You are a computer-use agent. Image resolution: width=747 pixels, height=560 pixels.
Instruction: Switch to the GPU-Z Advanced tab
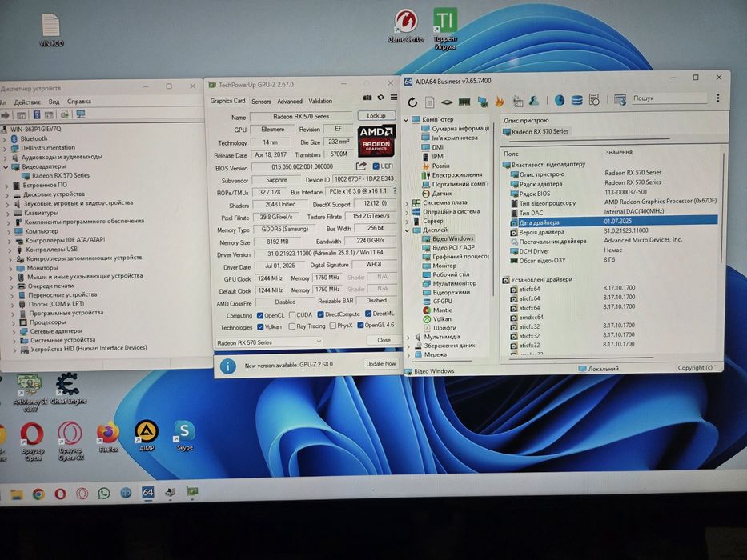click(x=290, y=102)
